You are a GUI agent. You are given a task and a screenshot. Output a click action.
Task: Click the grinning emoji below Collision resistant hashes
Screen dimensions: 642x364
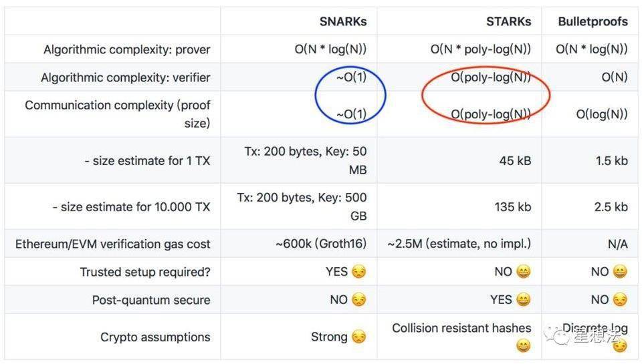point(523,345)
